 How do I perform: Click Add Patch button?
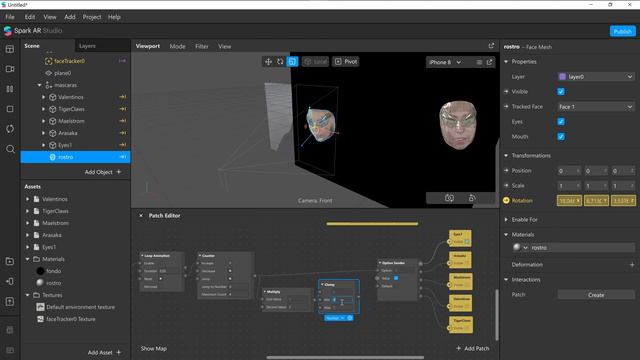472,349
